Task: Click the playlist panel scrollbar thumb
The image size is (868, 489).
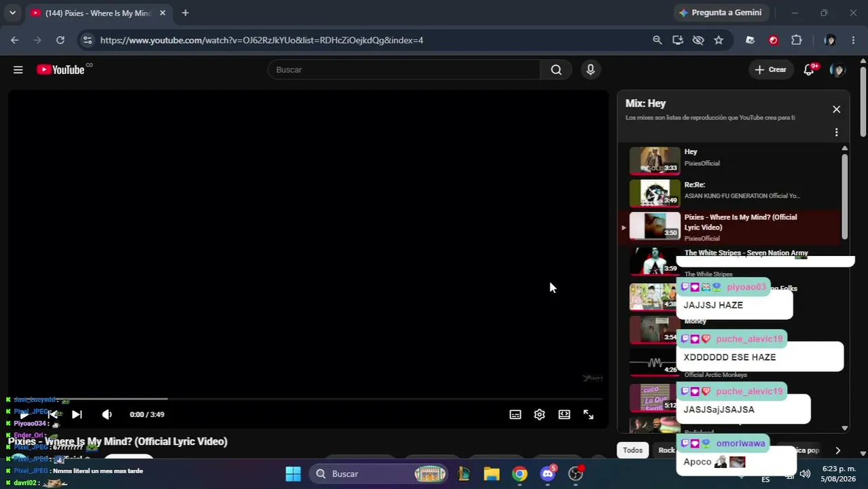Action: pos(844,196)
